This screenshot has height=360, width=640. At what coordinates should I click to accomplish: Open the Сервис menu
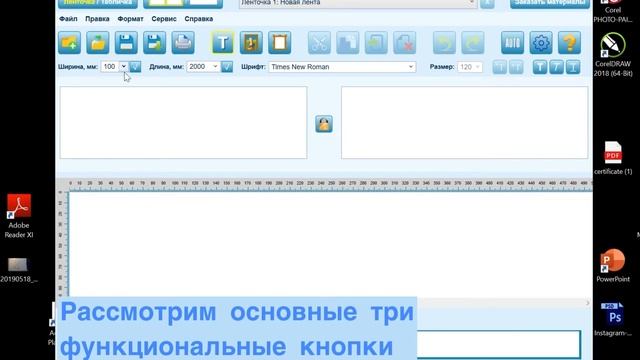[x=164, y=19]
